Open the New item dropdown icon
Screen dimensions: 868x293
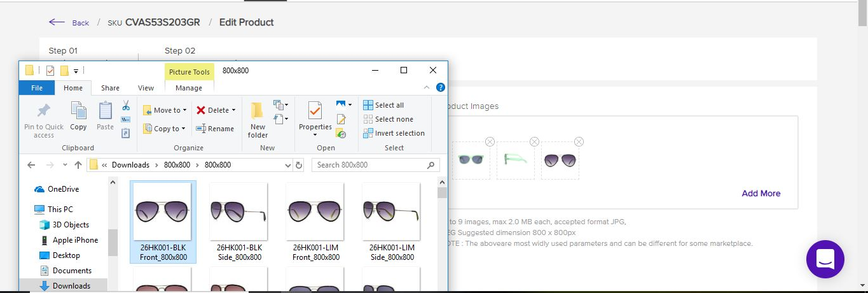tap(280, 104)
